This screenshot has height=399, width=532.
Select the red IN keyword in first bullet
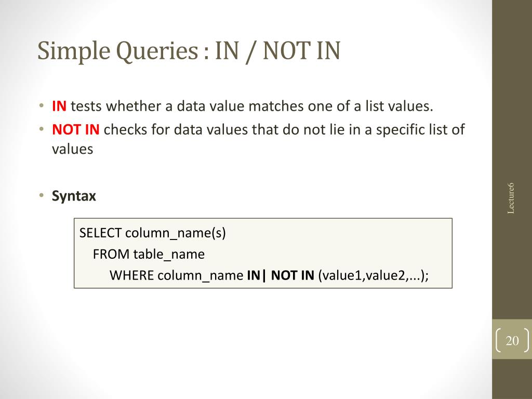59,106
